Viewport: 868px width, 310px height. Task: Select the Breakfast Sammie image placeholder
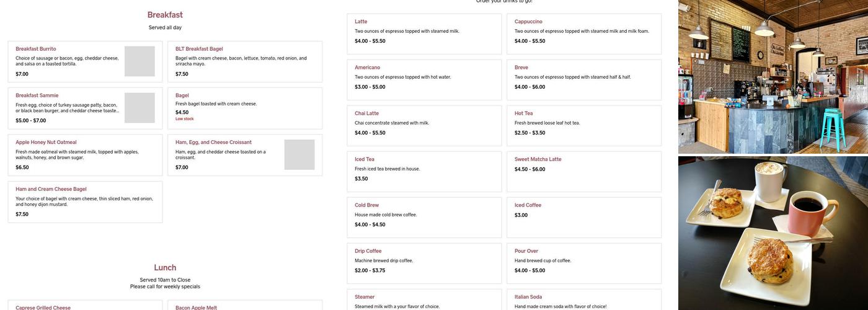139,108
